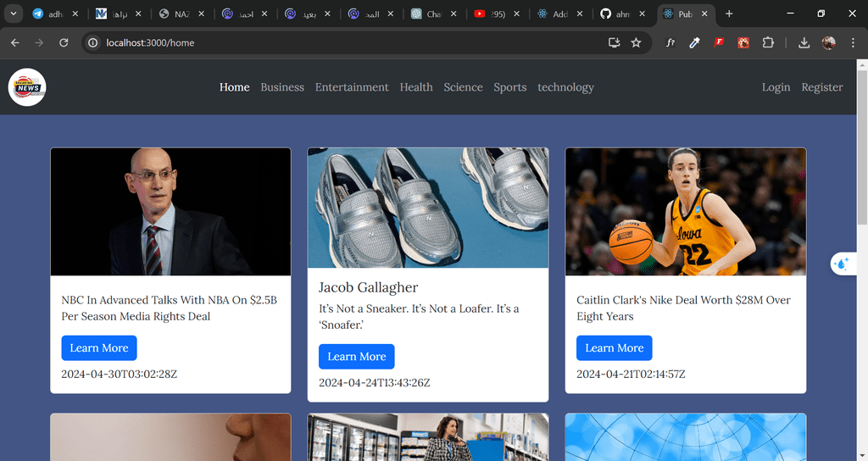Click the Adam Silver article image
Viewport: 868px width, 461px height.
(x=170, y=211)
